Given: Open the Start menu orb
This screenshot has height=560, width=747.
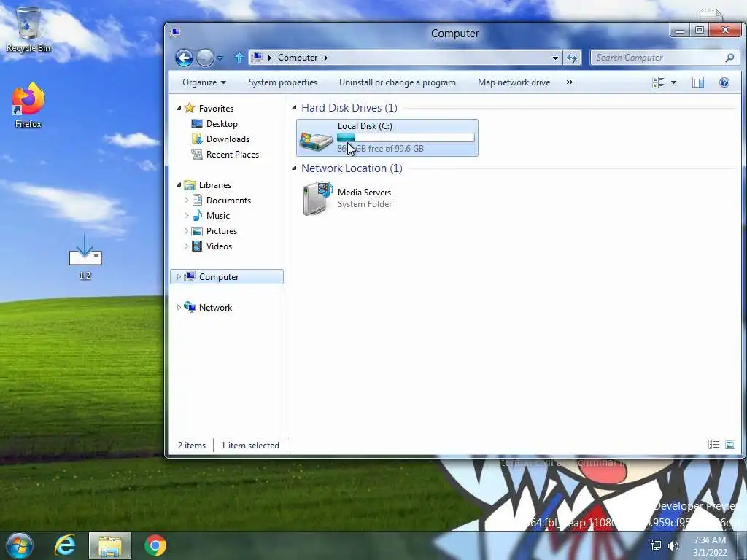Looking at the screenshot, I should (19, 545).
